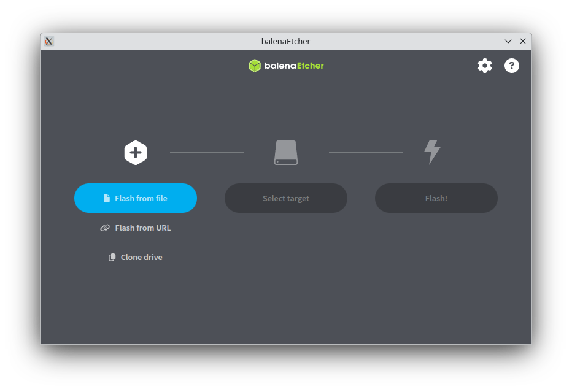Click the lightning bolt flash icon
572x392 pixels.
tap(432, 152)
